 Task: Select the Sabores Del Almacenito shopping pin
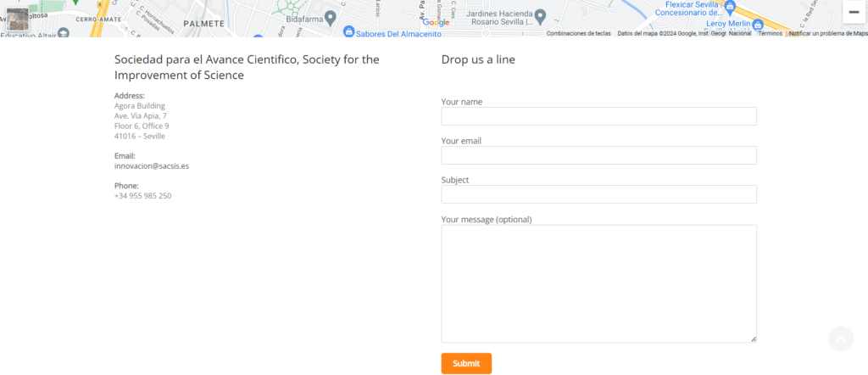tap(348, 31)
